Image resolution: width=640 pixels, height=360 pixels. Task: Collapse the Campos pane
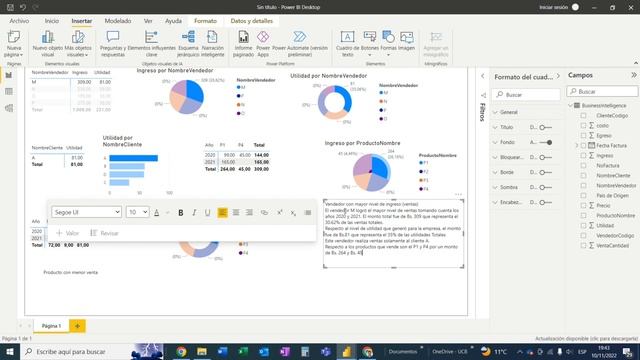point(633,75)
